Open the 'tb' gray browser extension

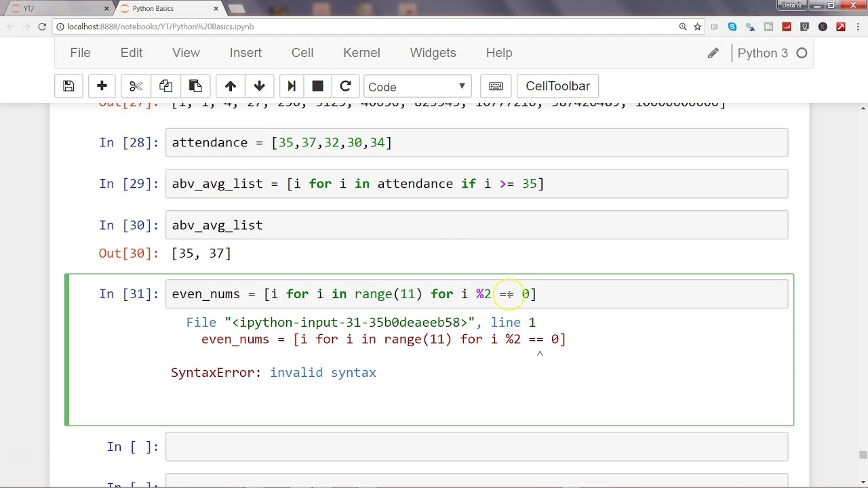768,26
